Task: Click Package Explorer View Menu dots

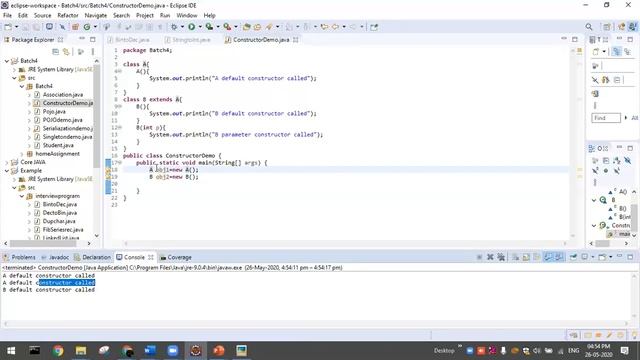Action: point(93,52)
